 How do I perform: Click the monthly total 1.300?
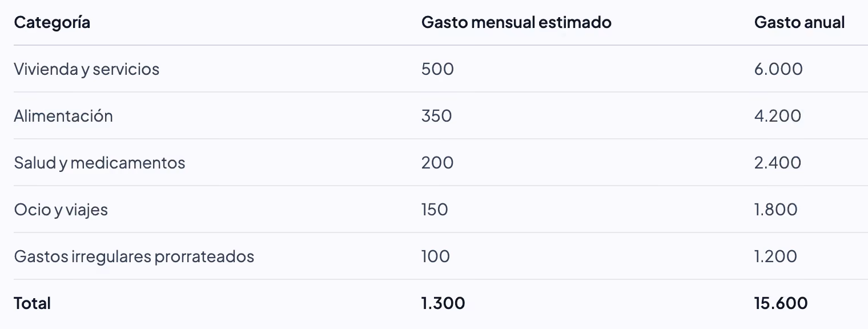[x=443, y=303]
